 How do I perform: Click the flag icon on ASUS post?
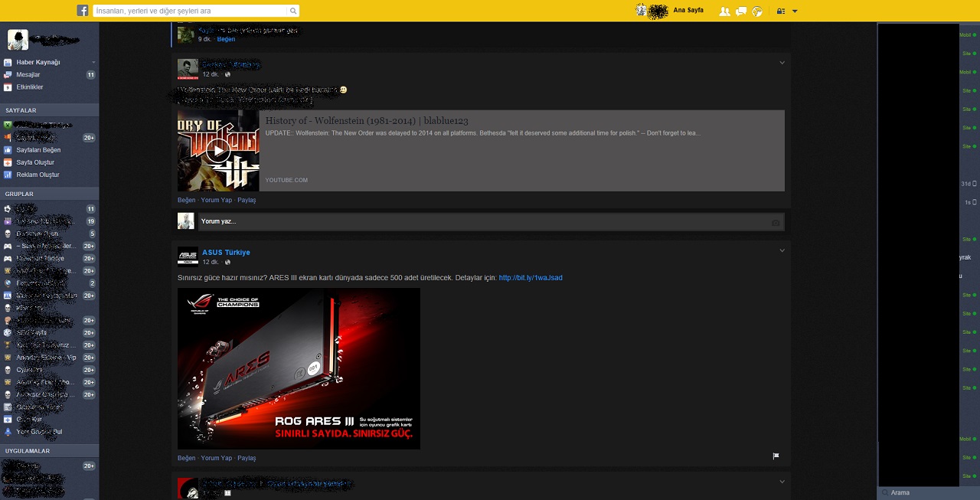(776, 456)
